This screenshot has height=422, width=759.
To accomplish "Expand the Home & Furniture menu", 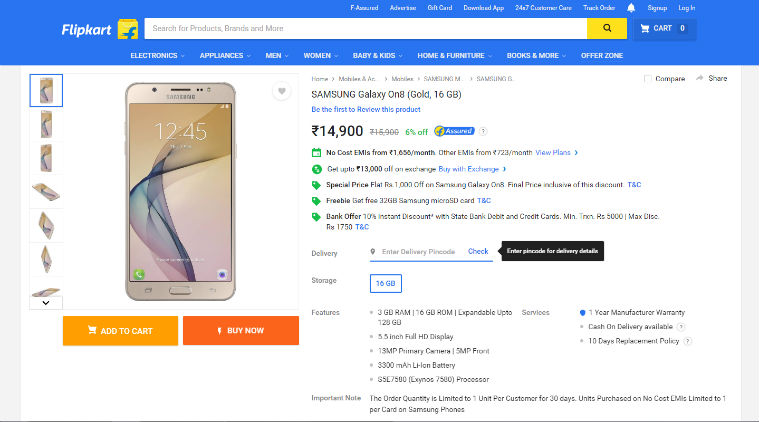I will 455,56.
